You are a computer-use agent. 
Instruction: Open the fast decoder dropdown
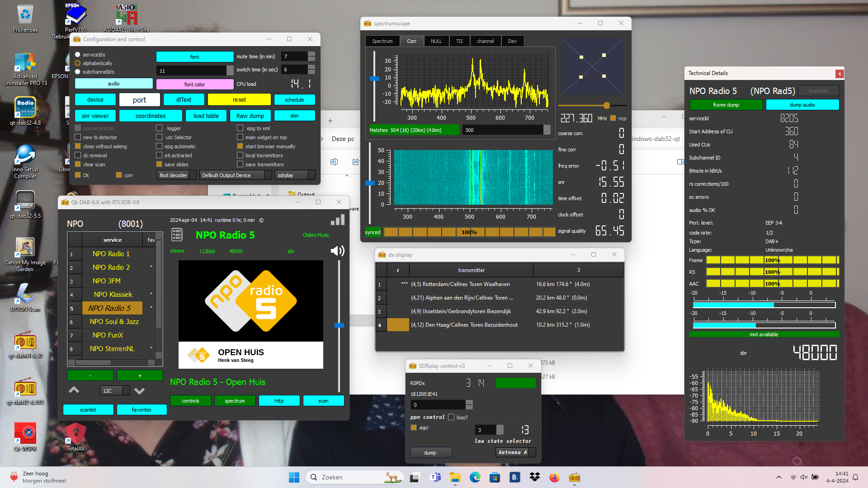coord(176,175)
